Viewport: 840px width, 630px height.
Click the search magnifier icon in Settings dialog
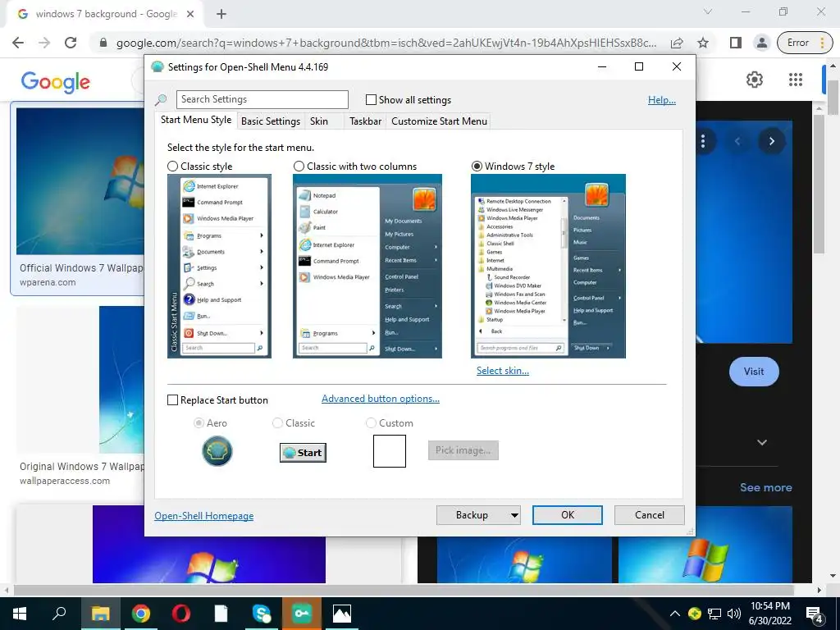(x=161, y=99)
